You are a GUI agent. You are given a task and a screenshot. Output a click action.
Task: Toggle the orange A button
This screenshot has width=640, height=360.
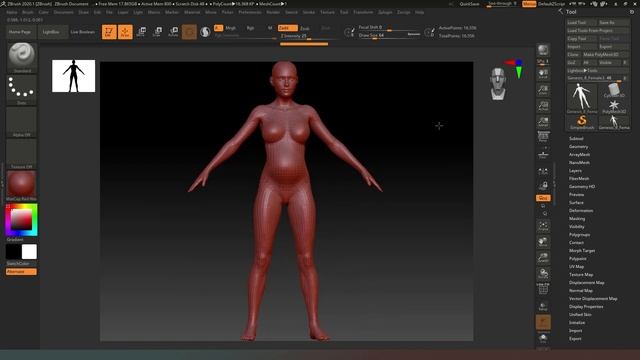pyautogui.click(x=218, y=28)
